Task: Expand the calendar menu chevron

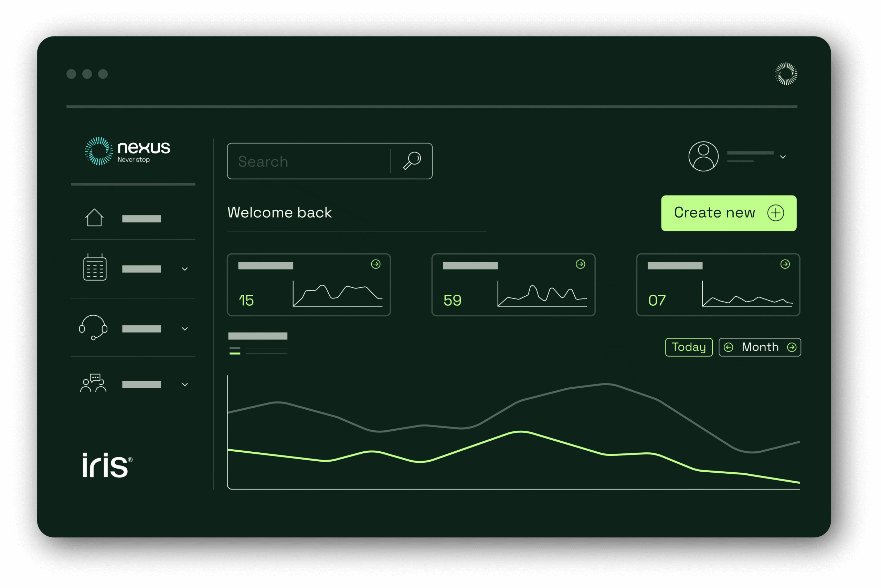Action: point(185,269)
